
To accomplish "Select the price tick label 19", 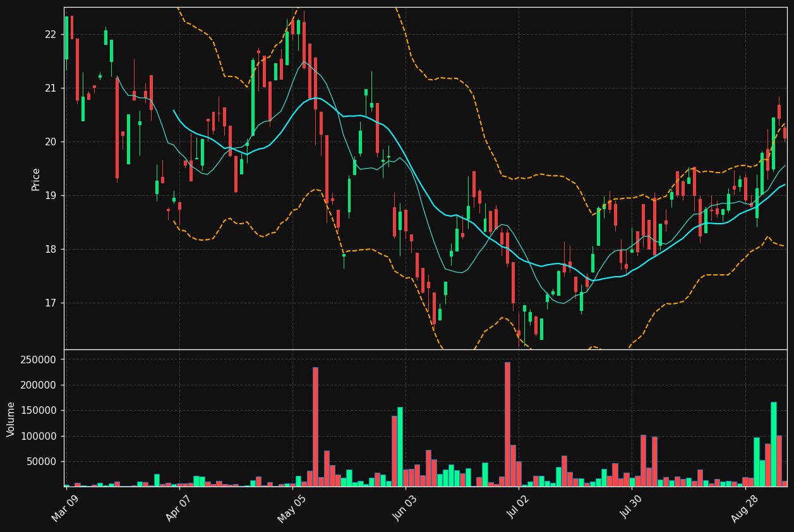I will [x=50, y=195].
